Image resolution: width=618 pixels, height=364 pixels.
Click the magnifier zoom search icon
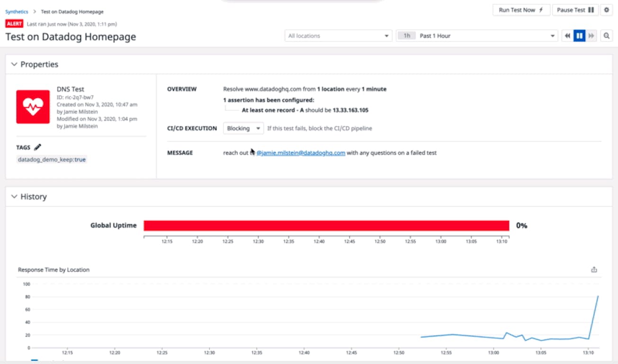point(606,36)
